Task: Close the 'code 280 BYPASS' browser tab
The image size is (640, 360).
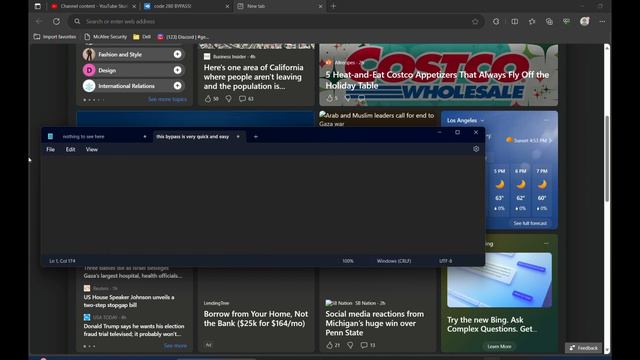Action: pos(227,6)
